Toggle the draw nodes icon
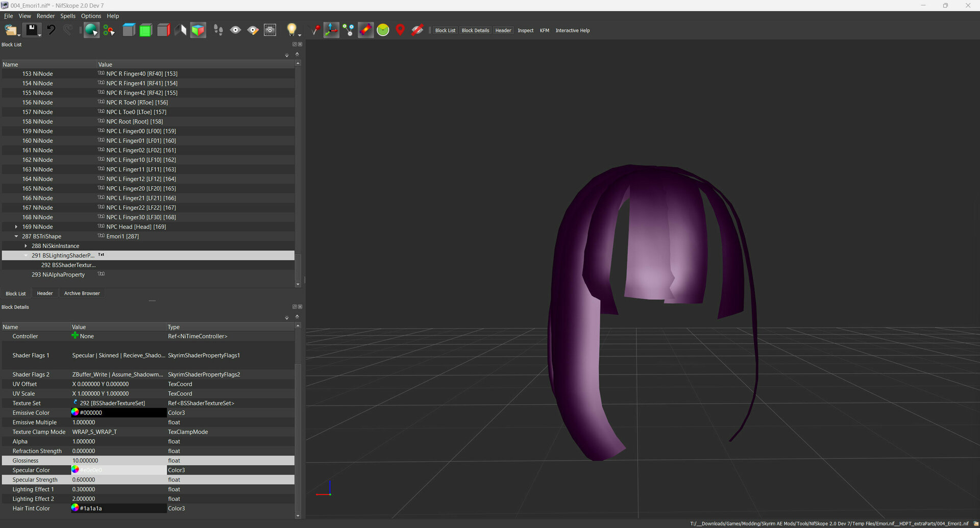The height and width of the screenshot is (528, 980). pos(349,30)
